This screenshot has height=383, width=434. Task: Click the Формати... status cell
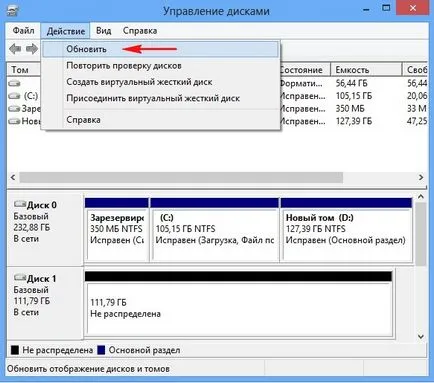tap(301, 83)
